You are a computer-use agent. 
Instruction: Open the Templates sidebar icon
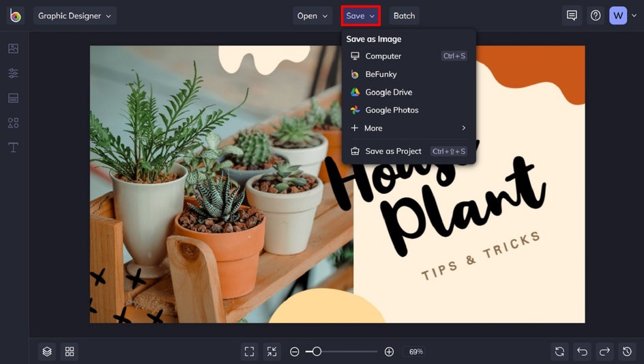[13, 98]
